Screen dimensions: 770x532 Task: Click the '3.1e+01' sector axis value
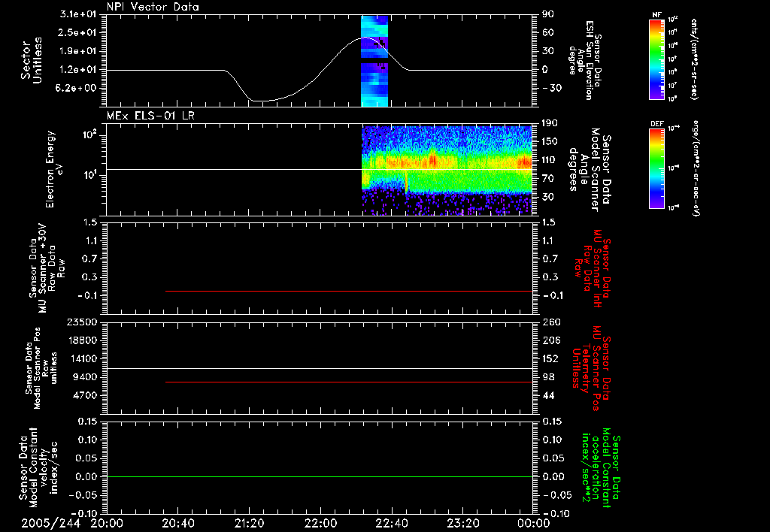pos(78,14)
